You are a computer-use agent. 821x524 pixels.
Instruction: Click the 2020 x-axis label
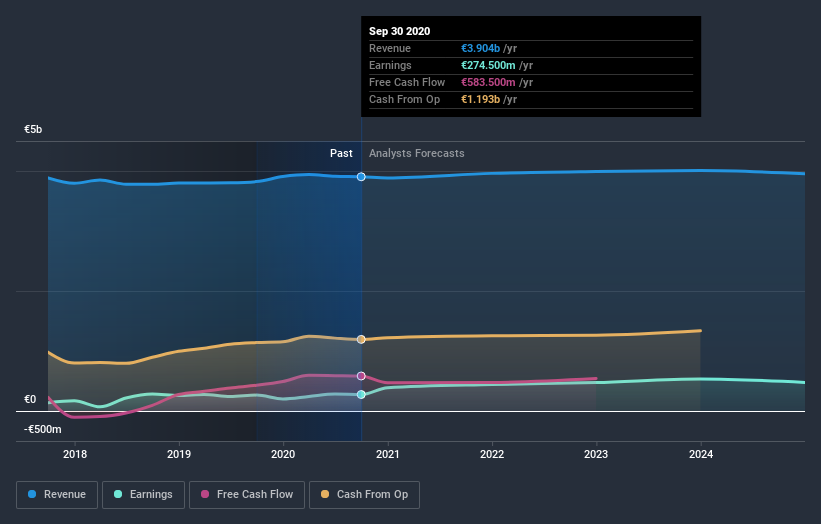(283, 454)
